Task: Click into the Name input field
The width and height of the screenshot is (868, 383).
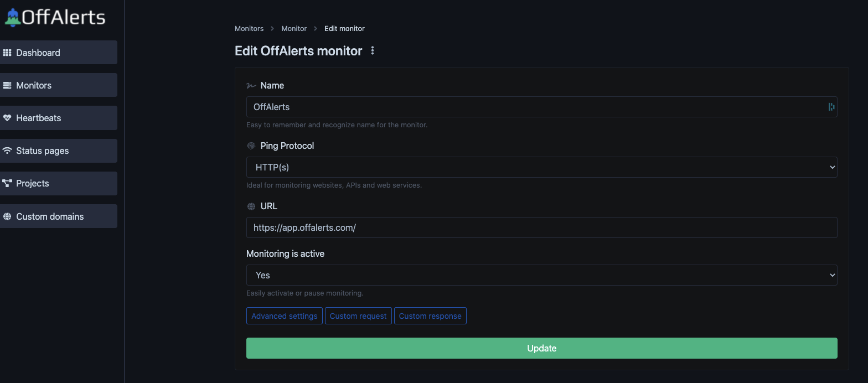Action: (541, 107)
